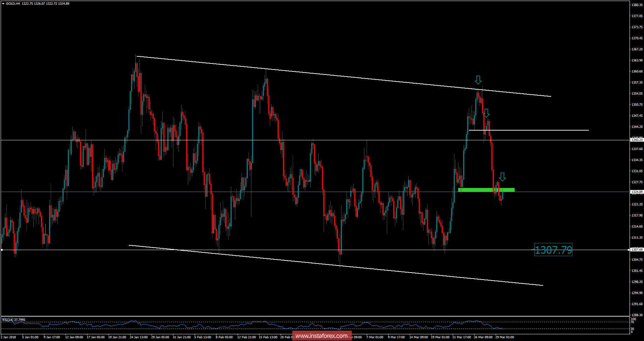Click the RSI(14) indicator label
This screenshot has height=341, width=644.
pos(9,320)
